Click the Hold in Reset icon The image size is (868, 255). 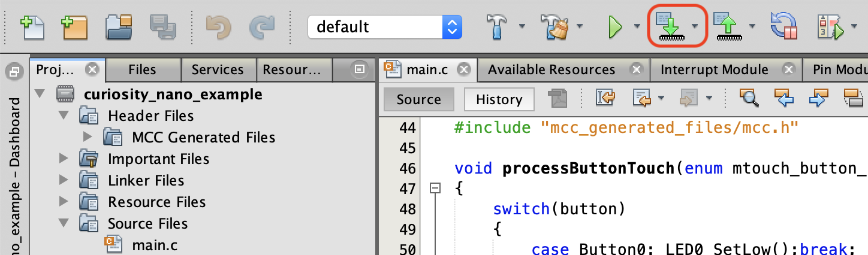tap(784, 27)
